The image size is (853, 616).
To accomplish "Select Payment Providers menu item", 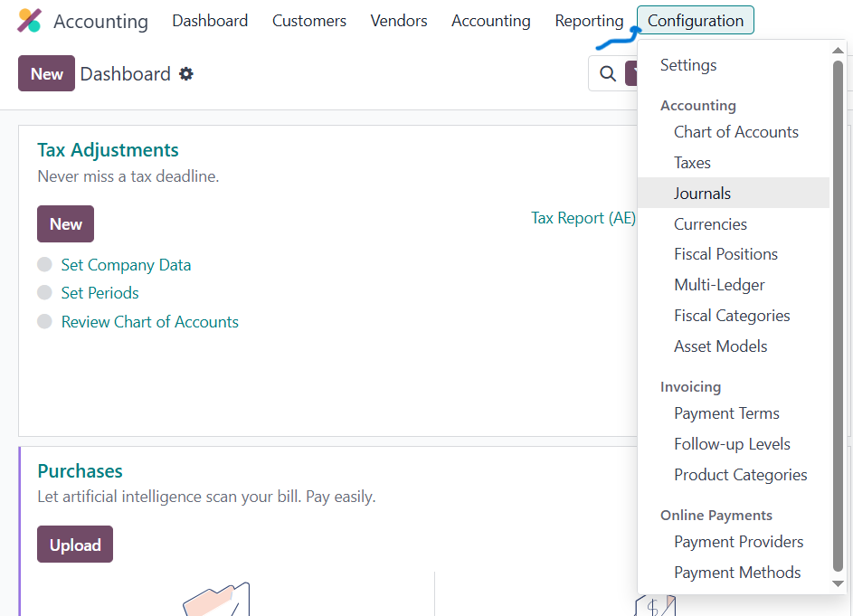I will (x=738, y=542).
